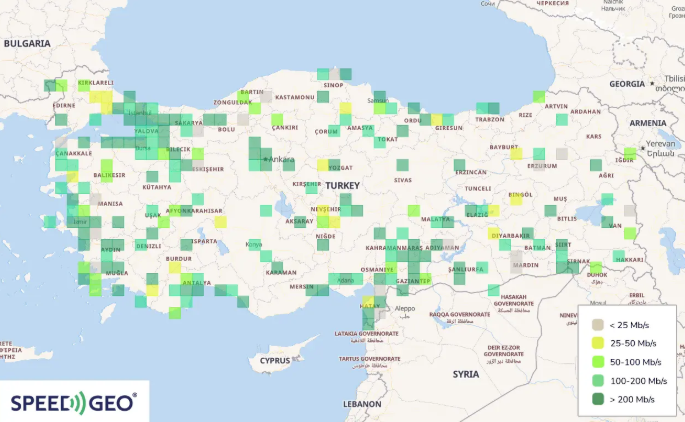The width and height of the screenshot is (685, 422).
Task: Click the '> 200 Mb/s' legend label
Action: click(634, 399)
